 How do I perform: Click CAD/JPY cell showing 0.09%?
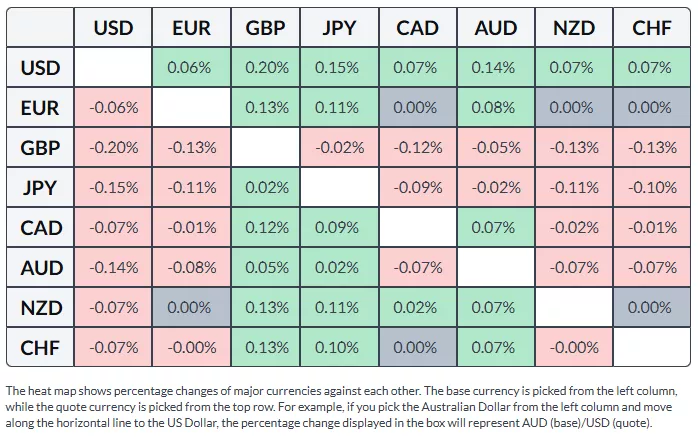341,228
